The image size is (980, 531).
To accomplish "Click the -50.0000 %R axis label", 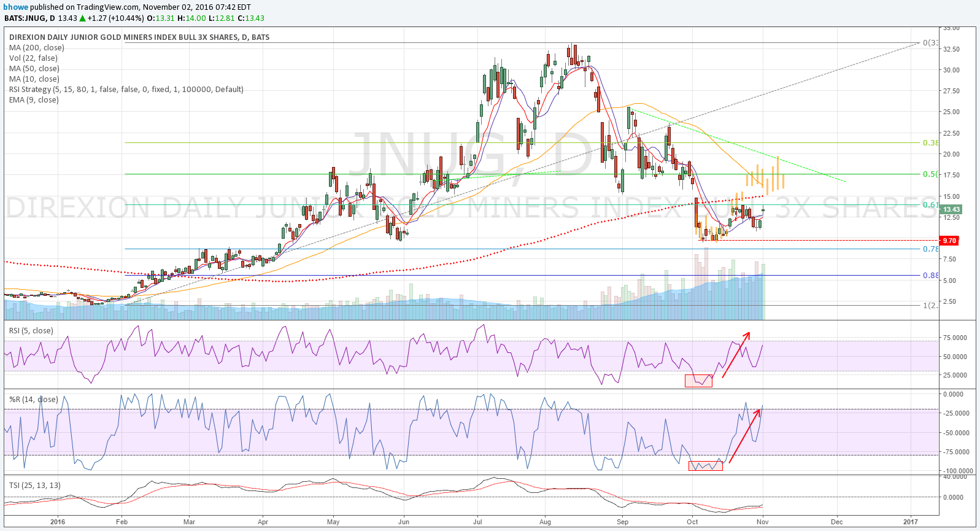I will tap(956, 433).
